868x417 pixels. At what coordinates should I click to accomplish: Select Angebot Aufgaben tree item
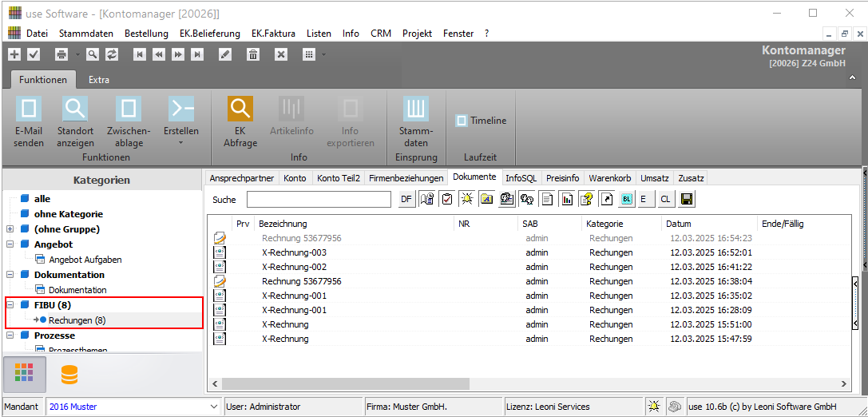[x=85, y=259]
